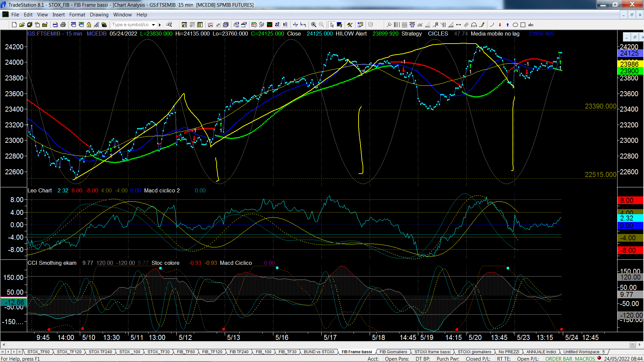
Task: Click the 'Macd ciclico 2' indicator label
Action: pos(162,190)
